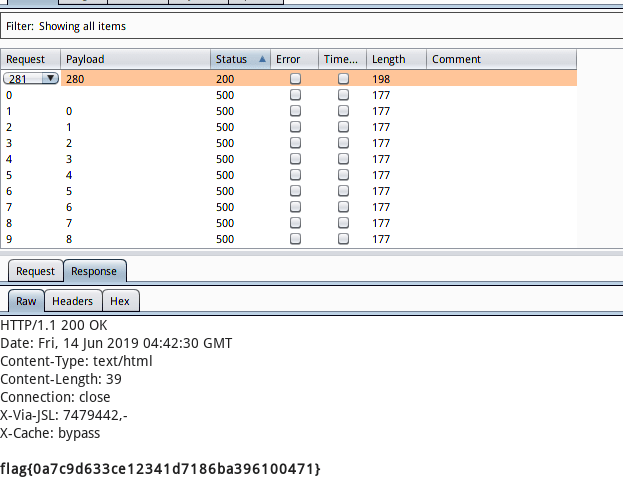Select request row number 9

click(x=9, y=239)
